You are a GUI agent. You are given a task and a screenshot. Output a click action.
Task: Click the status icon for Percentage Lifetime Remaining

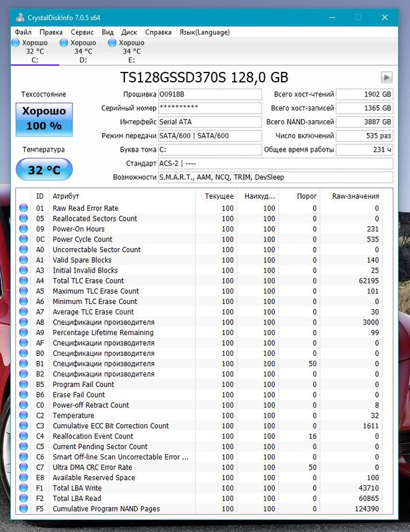pyautogui.click(x=23, y=332)
